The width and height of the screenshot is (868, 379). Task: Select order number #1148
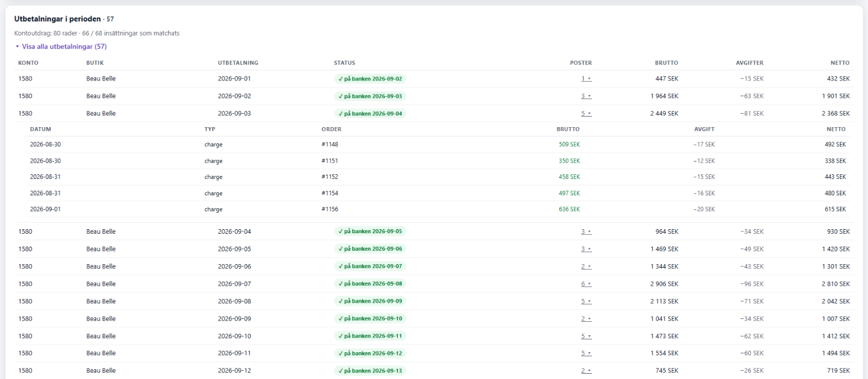coord(330,145)
